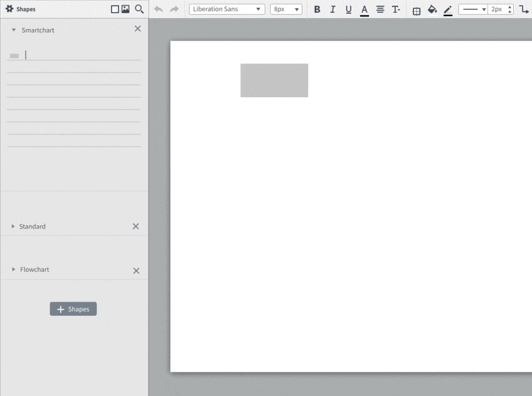Open the line color pencil
Image resolution: width=532 pixels, height=396 pixels.
[x=448, y=10]
